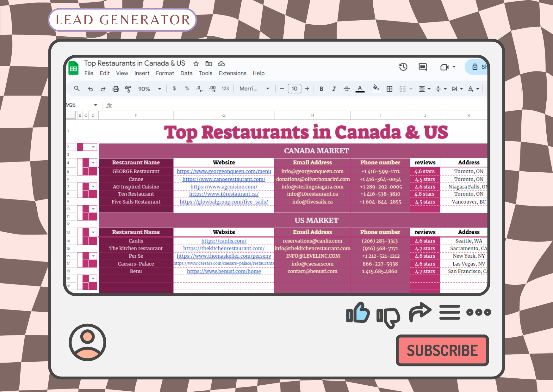The image size is (553, 392).
Task: Open the canoerestaurant.com link
Action: click(x=224, y=179)
